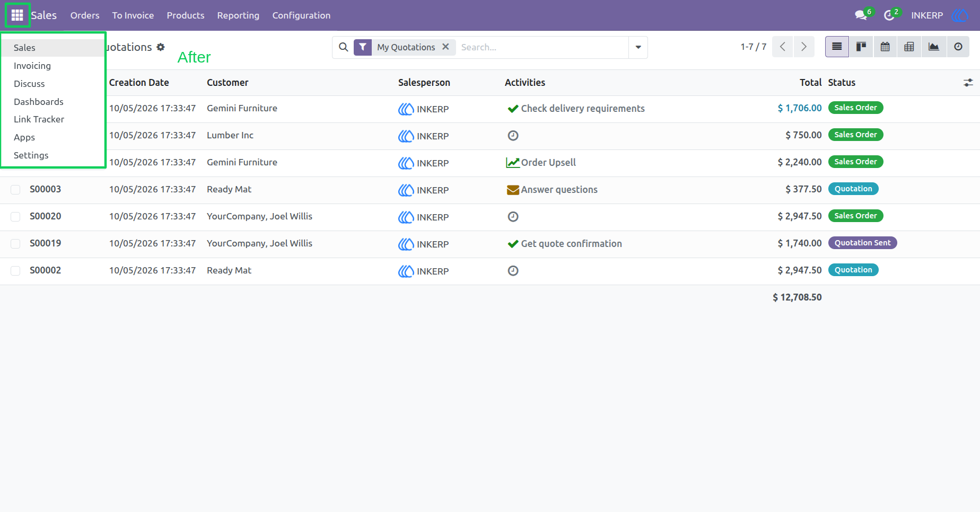Open optional columns adjust icon

click(x=968, y=83)
